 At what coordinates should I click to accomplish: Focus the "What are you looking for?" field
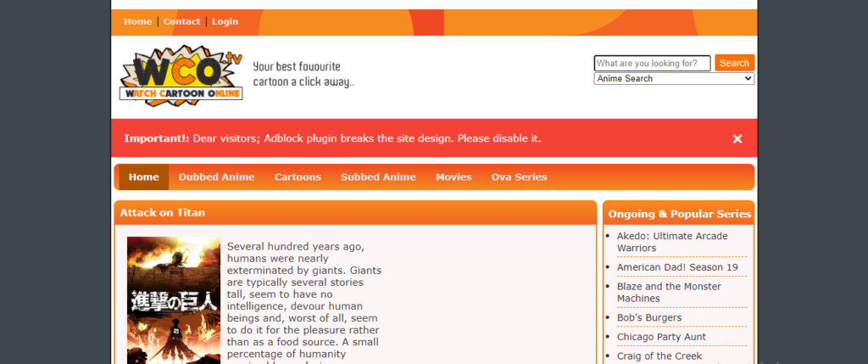(x=652, y=63)
